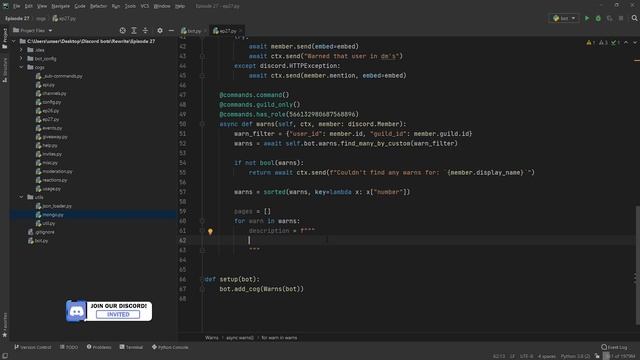The width and height of the screenshot is (640, 360).
Task: Open giveaway.py in project tree
Action: 55,137
